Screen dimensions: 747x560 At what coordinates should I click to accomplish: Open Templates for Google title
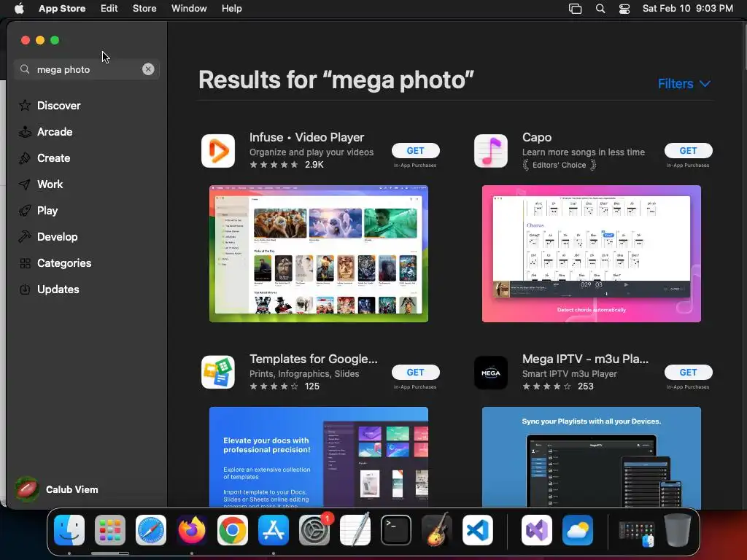click(314, 359)
